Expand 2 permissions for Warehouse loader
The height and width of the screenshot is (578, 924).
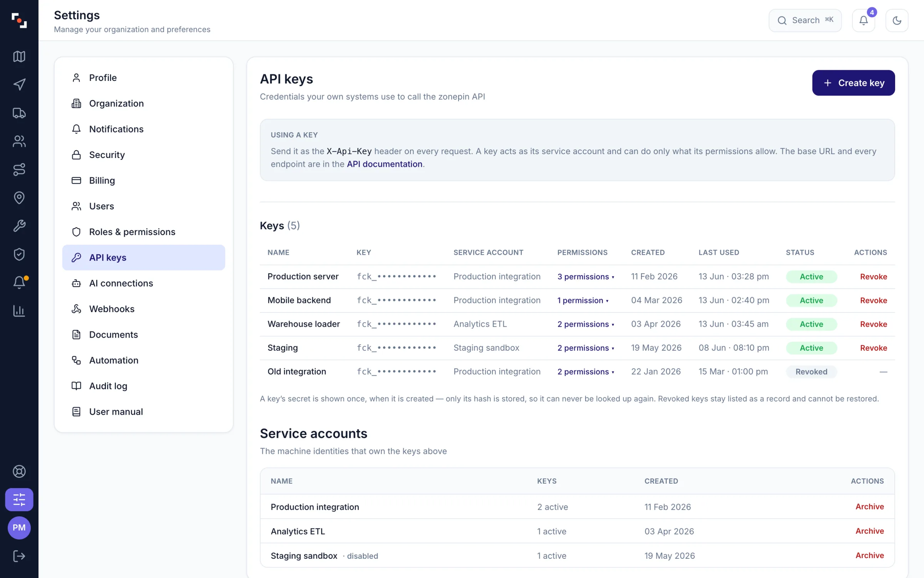pyautogui.click(x=586, y=324)
